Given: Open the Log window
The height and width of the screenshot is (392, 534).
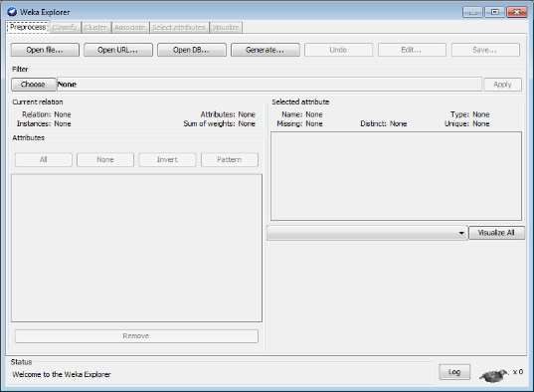Looking at the screenshot, I should [454, 372].
